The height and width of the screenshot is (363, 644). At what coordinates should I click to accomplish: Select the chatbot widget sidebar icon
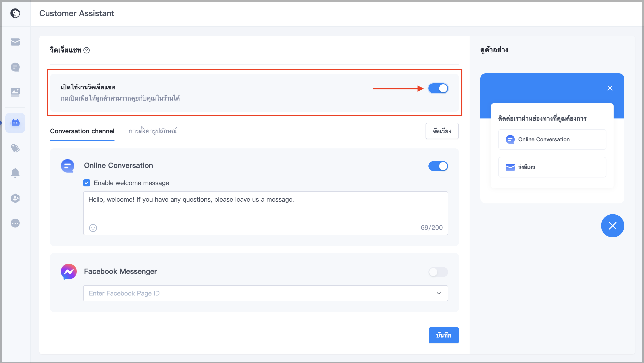pos(15,123)
